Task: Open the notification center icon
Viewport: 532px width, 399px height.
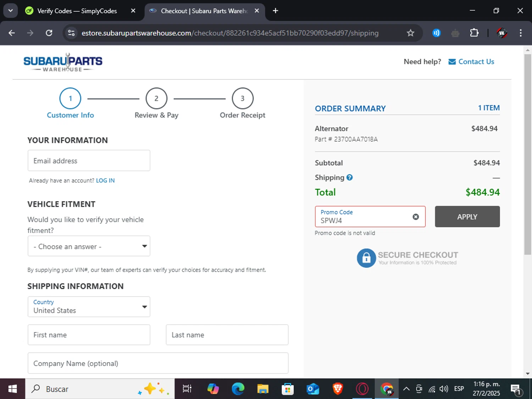Action: [x=516, y=389]
